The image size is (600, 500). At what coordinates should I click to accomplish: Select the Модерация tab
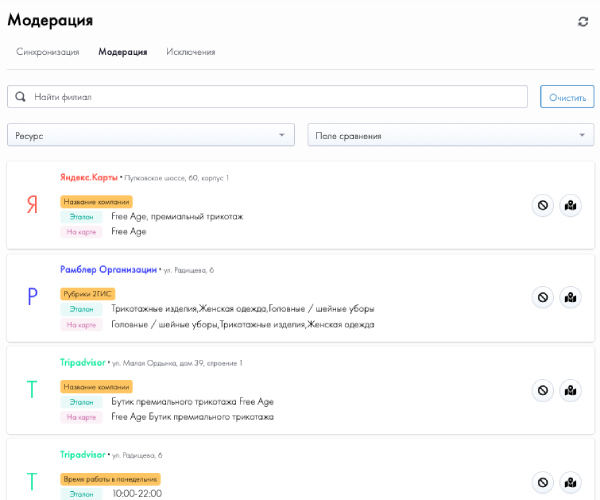click(x=123, y=52)
